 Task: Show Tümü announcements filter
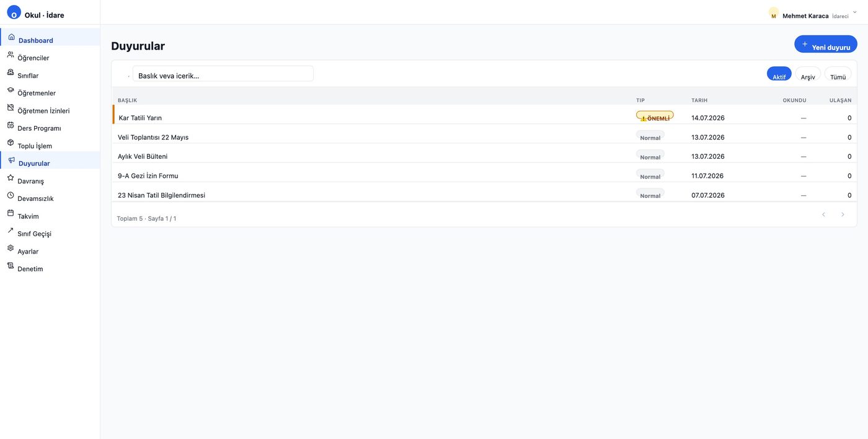click(838, 74)
